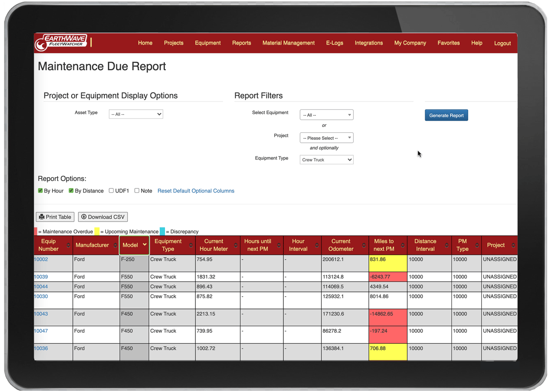Viewport: 550px width, 392px height.
Task: Open the Material Management menu
Action: point(288,43)
